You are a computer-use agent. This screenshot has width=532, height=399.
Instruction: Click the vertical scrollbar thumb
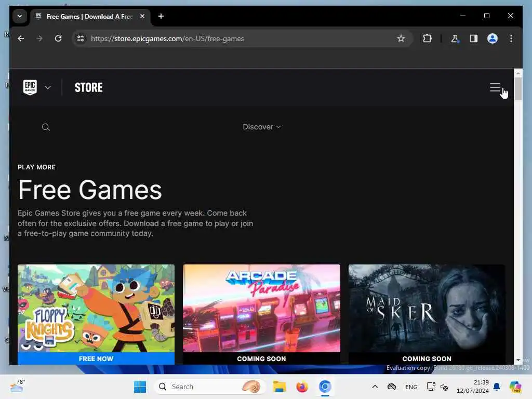pos(518,89)
